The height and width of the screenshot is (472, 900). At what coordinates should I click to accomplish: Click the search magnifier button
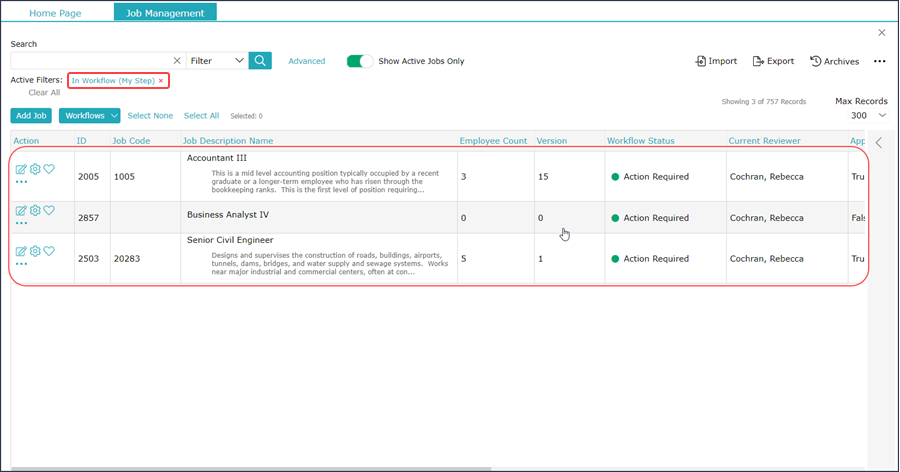click(x=260, y=61)
